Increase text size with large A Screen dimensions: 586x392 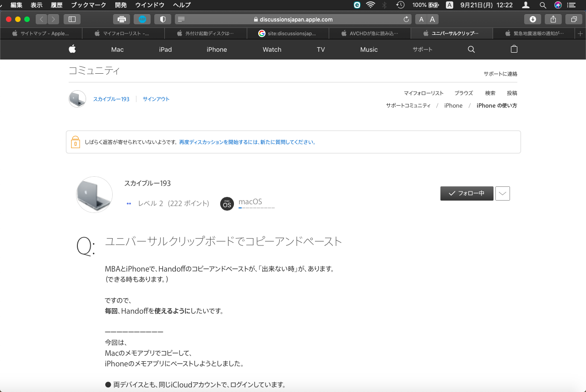[x=433, y=19]
